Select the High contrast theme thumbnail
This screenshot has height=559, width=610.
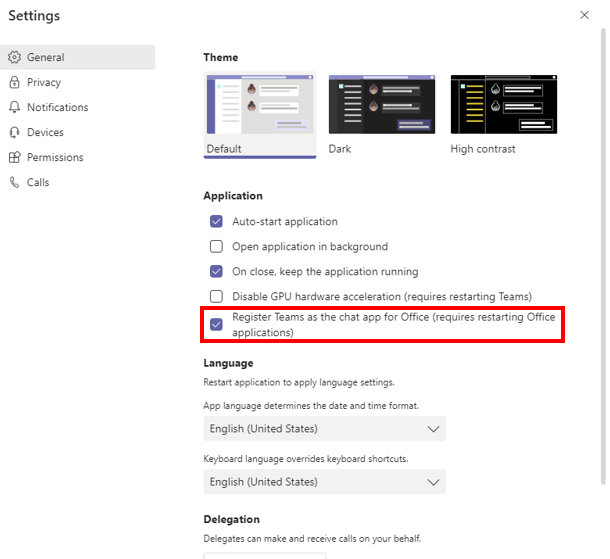504,104
